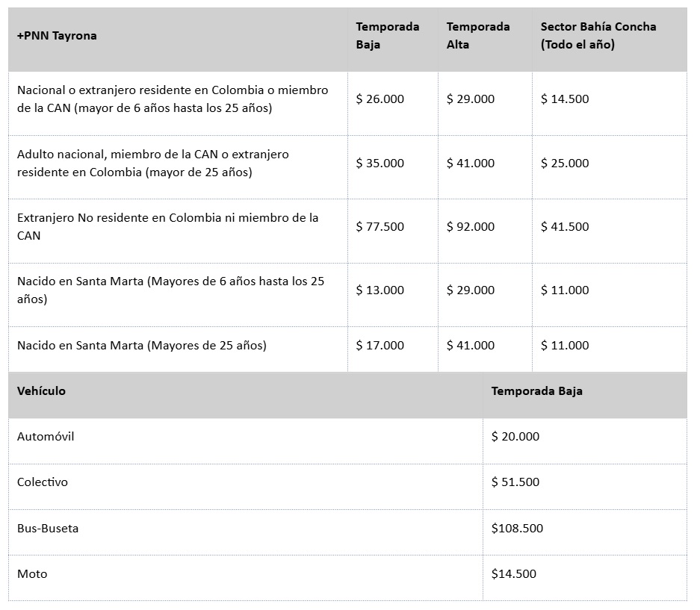The height and width of the screenshot is (610, 700).
Task: Select the $51.500 Colectivo fee
Action: coord(515,482)
